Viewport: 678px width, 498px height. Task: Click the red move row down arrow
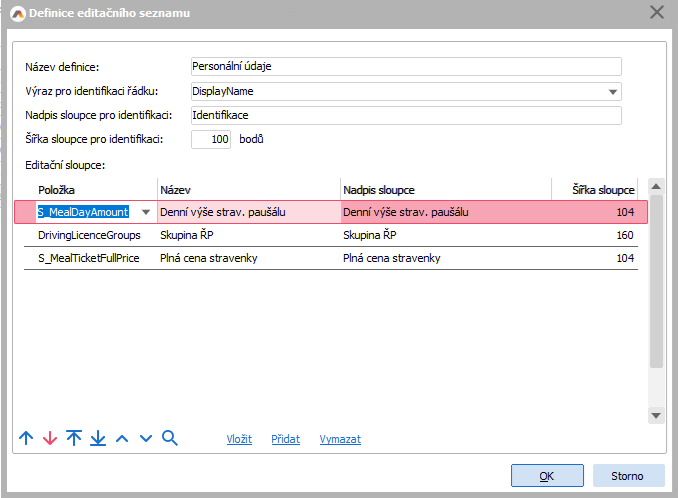point(50,438)
